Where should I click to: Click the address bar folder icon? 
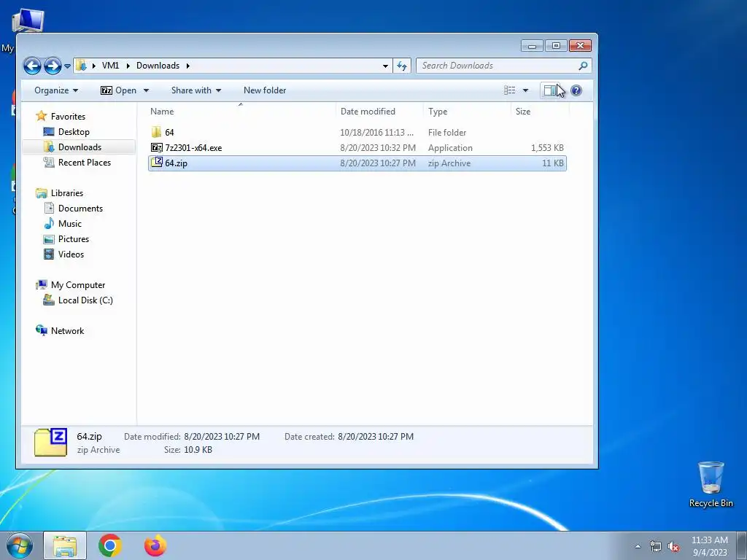[82, 66]
